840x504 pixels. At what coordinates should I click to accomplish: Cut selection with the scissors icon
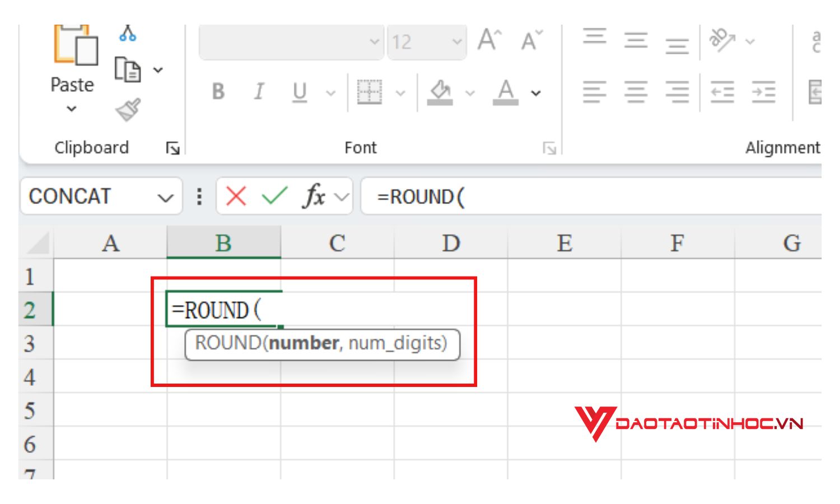(128, 33)
